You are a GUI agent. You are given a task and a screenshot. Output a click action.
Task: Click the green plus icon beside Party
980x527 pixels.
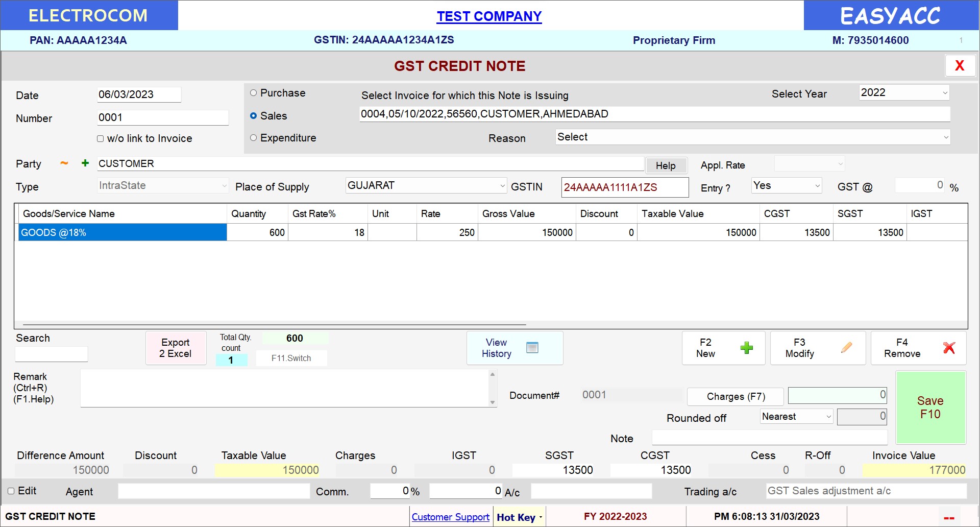click(85, 163)
